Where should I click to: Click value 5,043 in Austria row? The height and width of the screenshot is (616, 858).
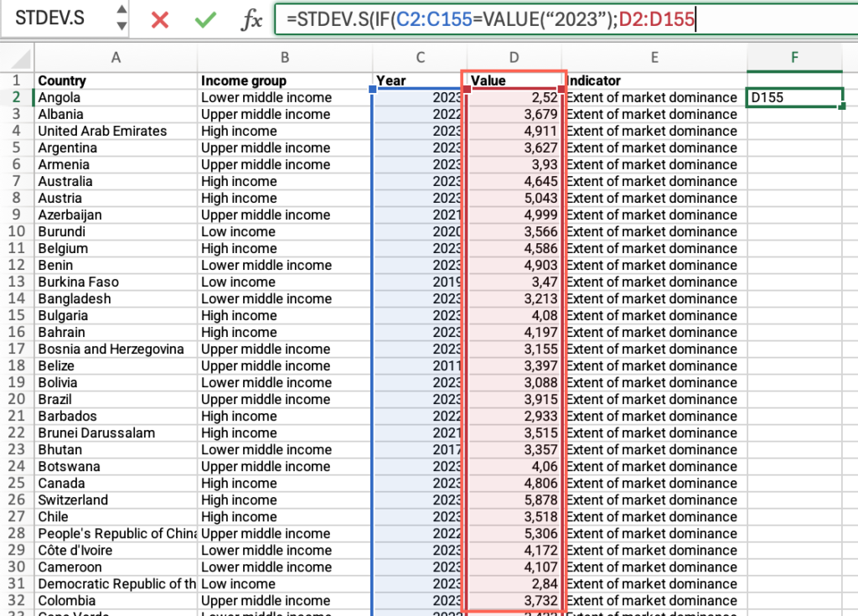tap(514, 199)
